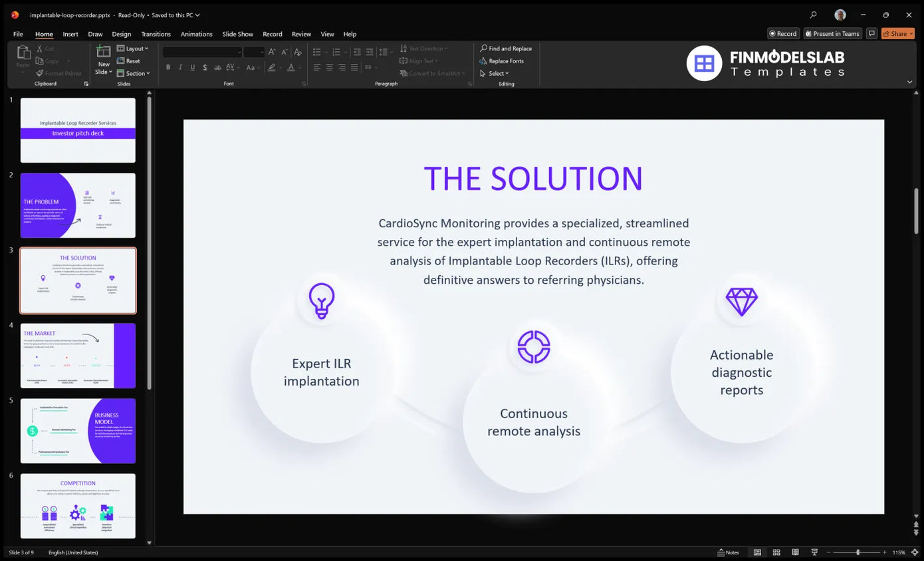Toggle Strikethrough formatting
Image resolution: width=924 pixels, height=561 pixels.
pyautogui.click(x=217, y=67)
